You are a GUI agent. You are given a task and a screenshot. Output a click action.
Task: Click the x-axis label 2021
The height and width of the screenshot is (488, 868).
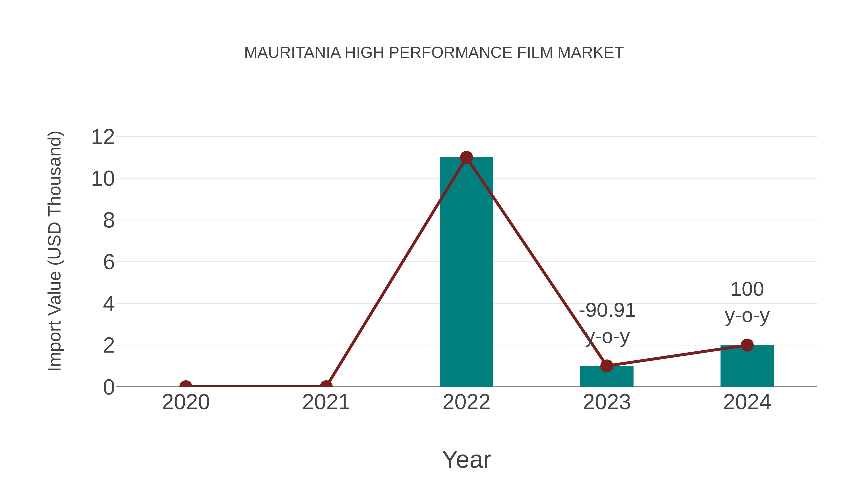click(326, 402)
